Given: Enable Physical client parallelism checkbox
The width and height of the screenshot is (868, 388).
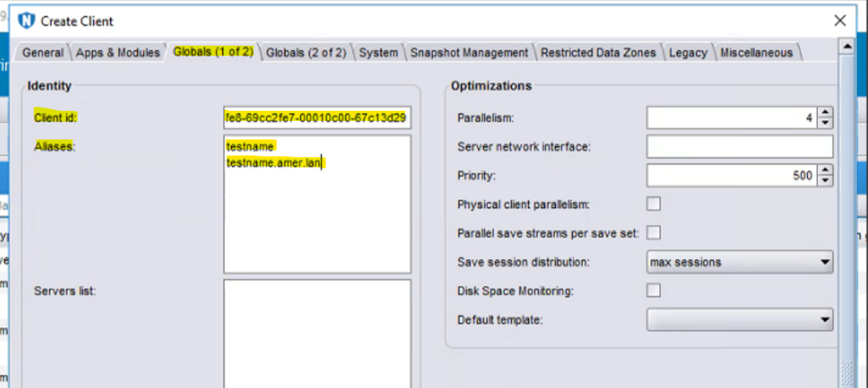Looking at the screenshot, I should (x=654, y=204).
